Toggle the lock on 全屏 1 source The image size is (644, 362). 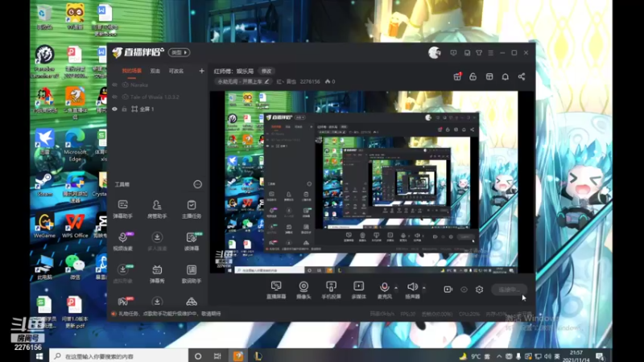[x=125, y=109]
